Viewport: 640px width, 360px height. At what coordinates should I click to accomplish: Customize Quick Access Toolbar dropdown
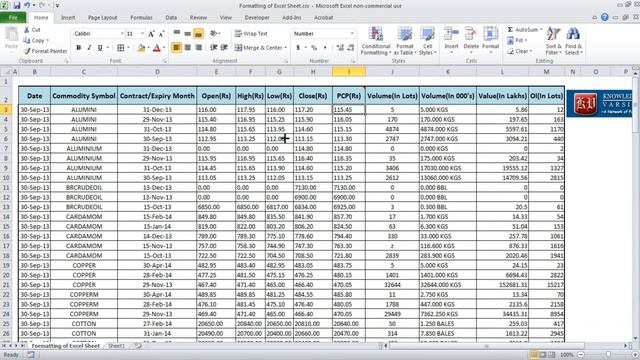point(57,6)
